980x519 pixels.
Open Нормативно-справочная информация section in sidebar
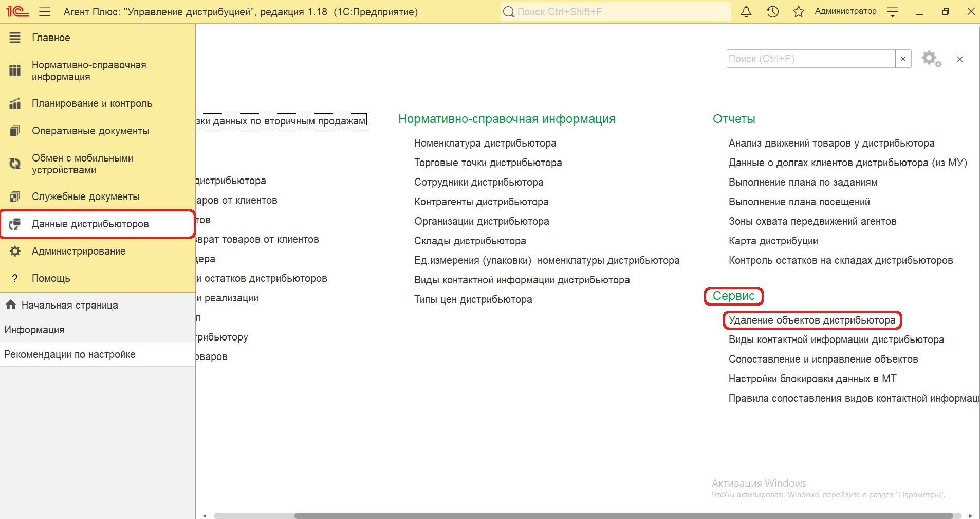(98, 71)
